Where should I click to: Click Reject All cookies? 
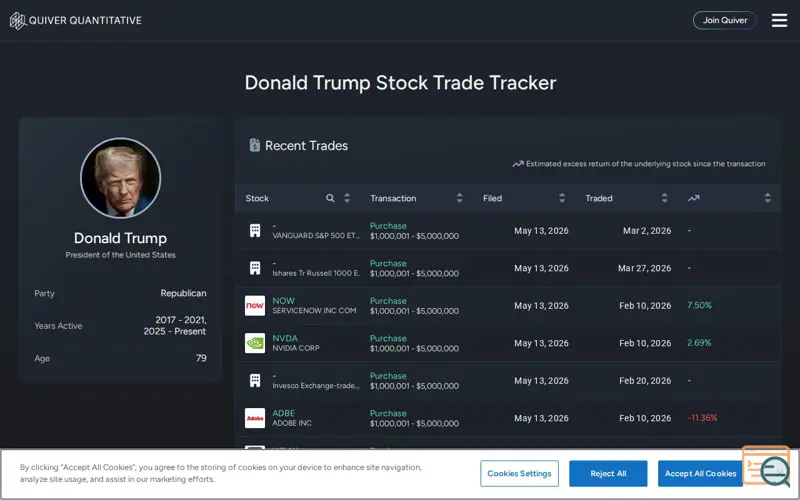click(608, 473)
